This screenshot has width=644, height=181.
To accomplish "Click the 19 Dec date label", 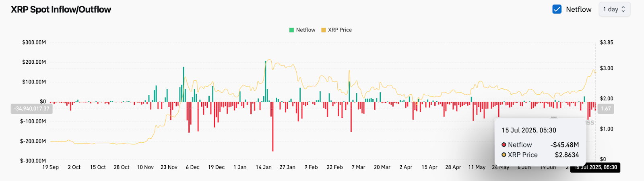I will [x=217, y=167].
